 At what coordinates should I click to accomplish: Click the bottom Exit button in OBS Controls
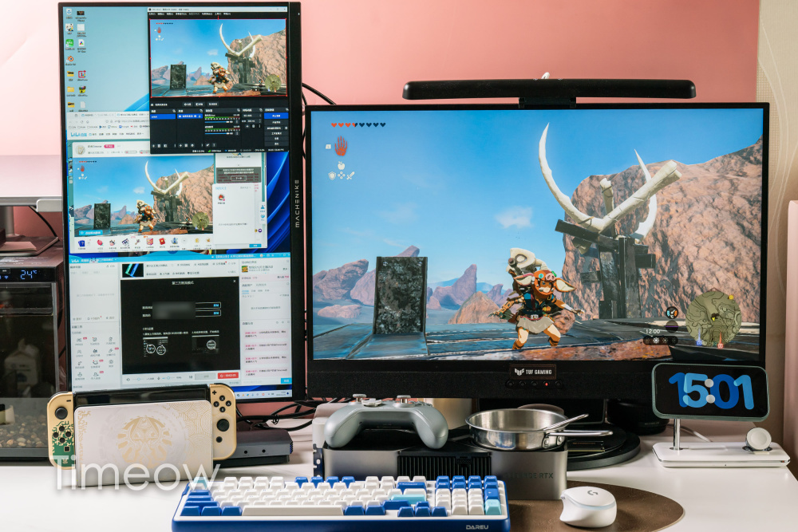[x=276, y=144]
